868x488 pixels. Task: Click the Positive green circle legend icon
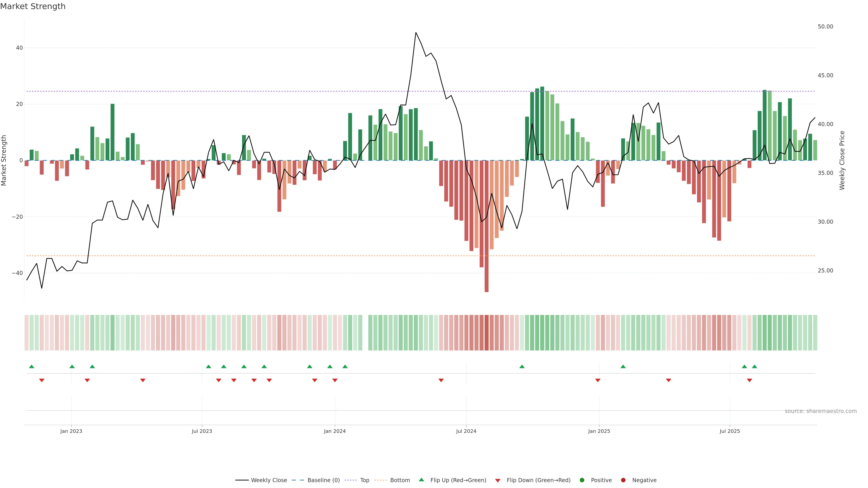click(582, 480)
